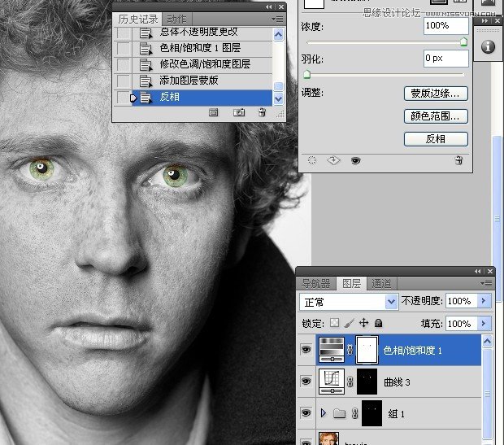
Task: Set history brush source for 添加图层蒙版
Action: point(124,81)
